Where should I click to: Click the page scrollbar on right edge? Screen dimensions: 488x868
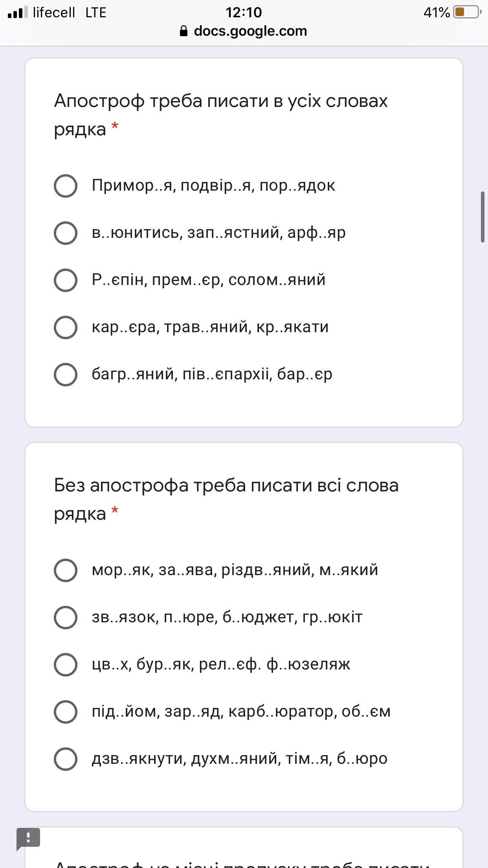[x=482, y=217]
